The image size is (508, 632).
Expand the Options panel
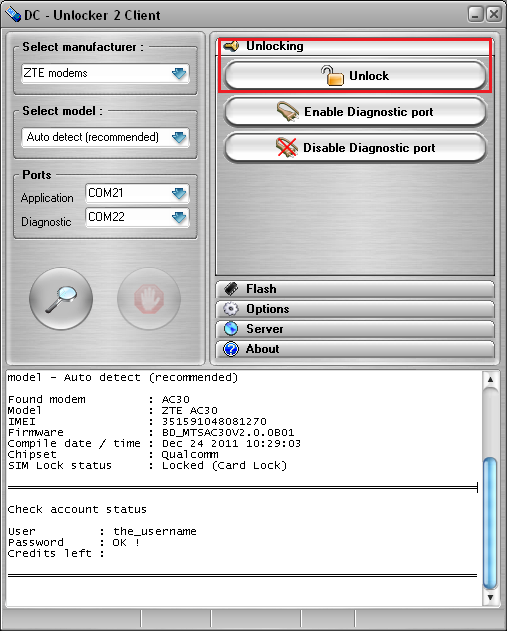355,309
